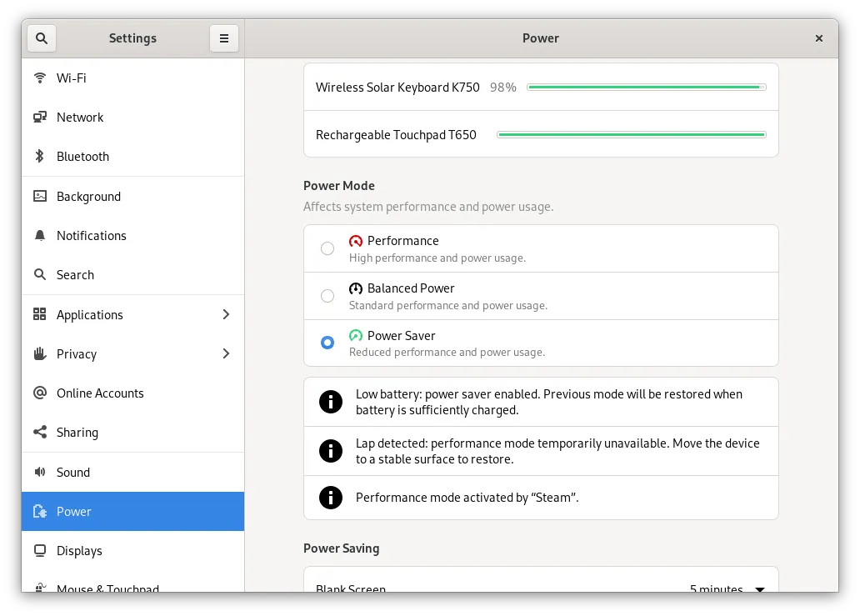
Task: Click the Notifications bell icon
Action: pos(40,236)
